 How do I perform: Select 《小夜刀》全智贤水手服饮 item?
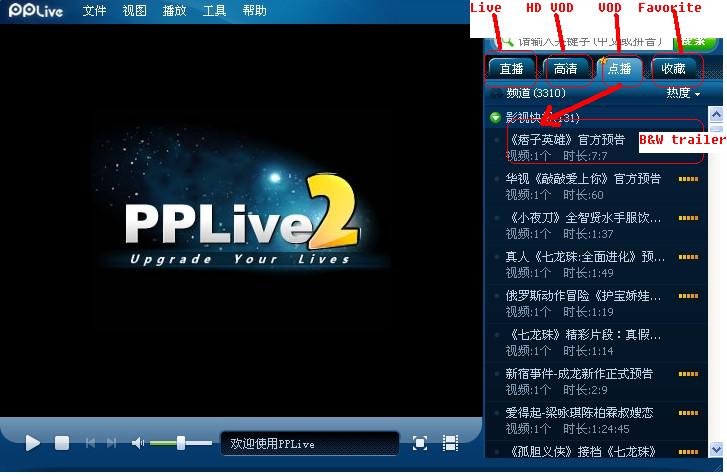[x=598, y=225]
